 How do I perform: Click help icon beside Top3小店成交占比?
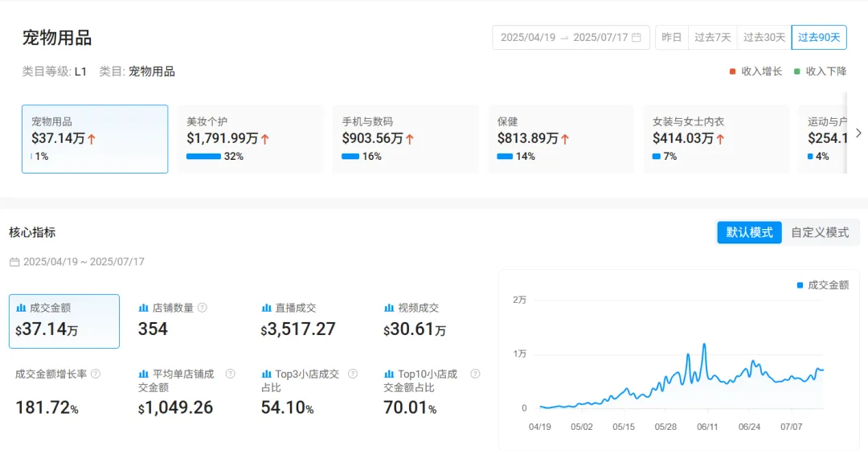[353, 374]
